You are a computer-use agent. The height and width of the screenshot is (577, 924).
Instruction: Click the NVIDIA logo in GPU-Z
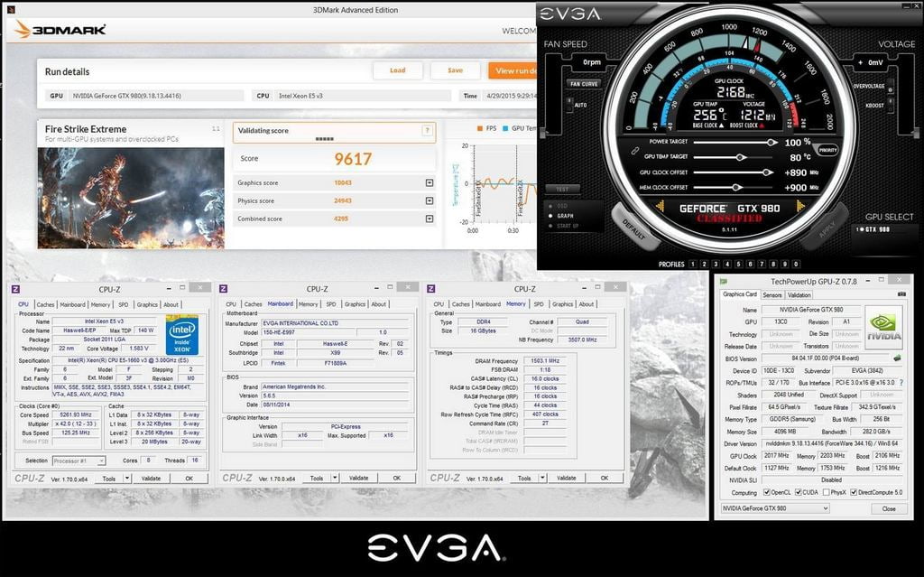tap(882, 325)
